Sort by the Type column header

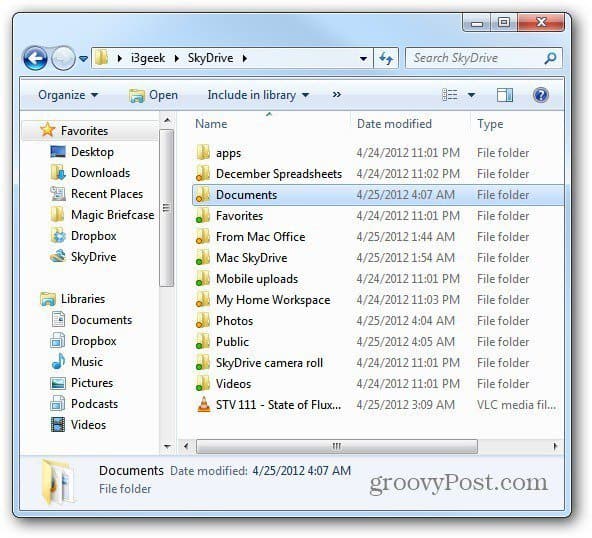pos(490,124)
